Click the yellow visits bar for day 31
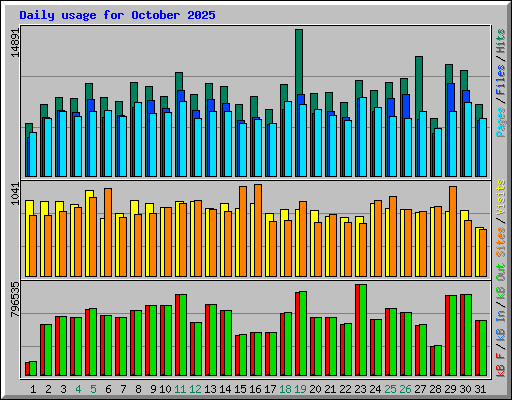This screenshot has height=400, width=512. tap(477, 252)
